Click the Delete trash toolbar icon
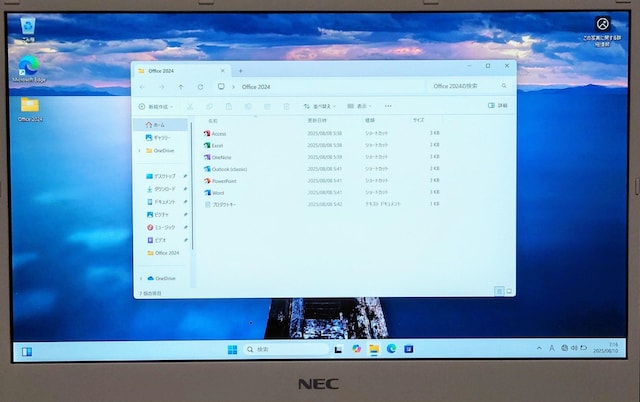This screenshot has height=402, width=640. (287, 107)
